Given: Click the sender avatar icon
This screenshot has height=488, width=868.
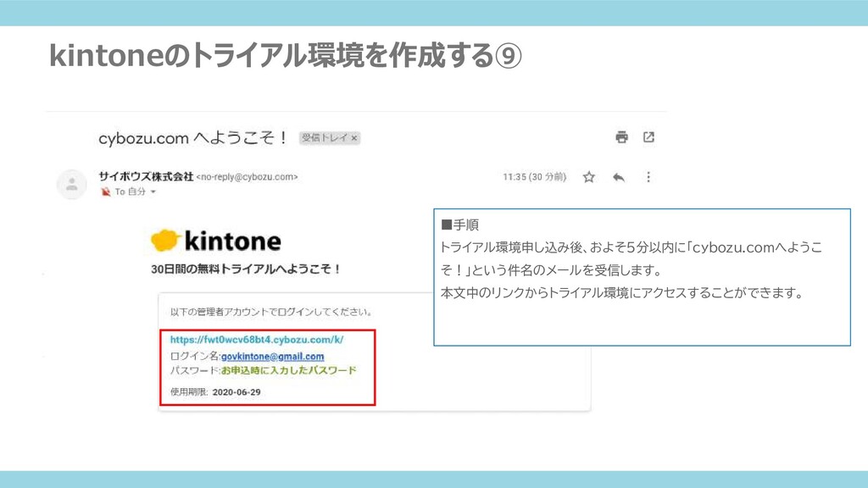Looking at the screenshot, I should tap(72, 184).
